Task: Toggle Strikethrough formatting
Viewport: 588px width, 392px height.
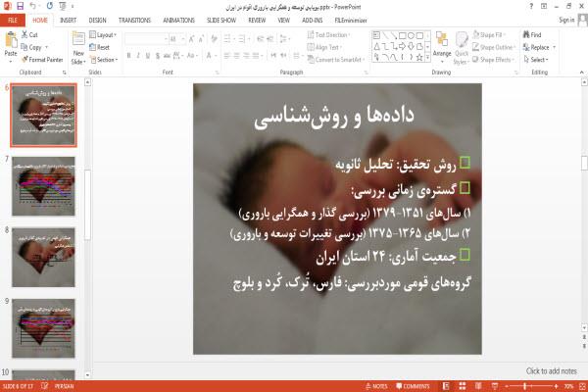Action: [167, 56]
